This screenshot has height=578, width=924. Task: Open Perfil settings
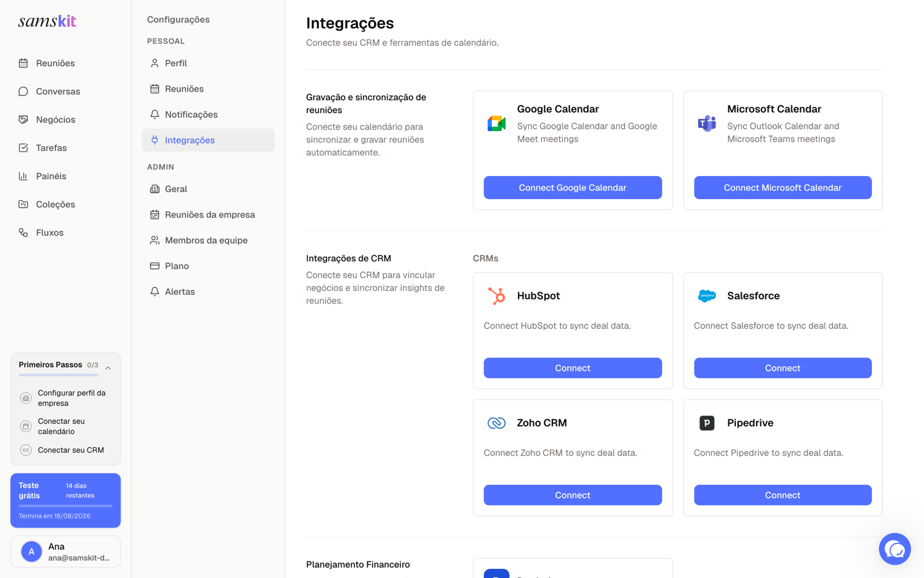click(208, 63)
